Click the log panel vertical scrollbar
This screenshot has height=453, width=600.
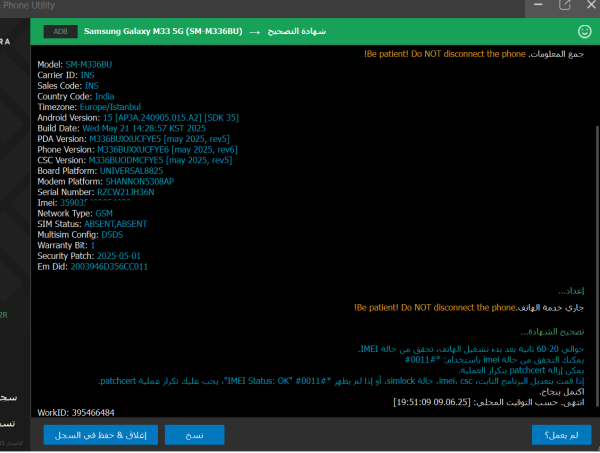click(x=596, y=267)
